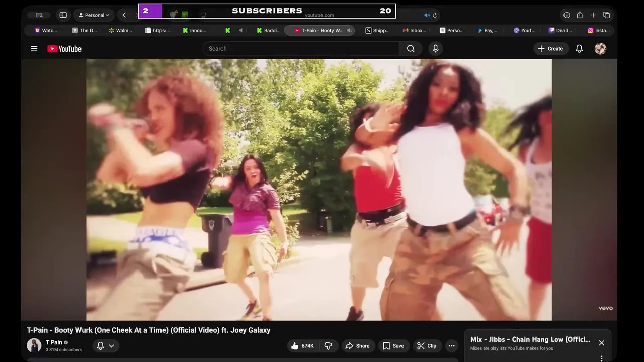
Task: Toggle the Safari sidebar
Action: tap(63, 15)
